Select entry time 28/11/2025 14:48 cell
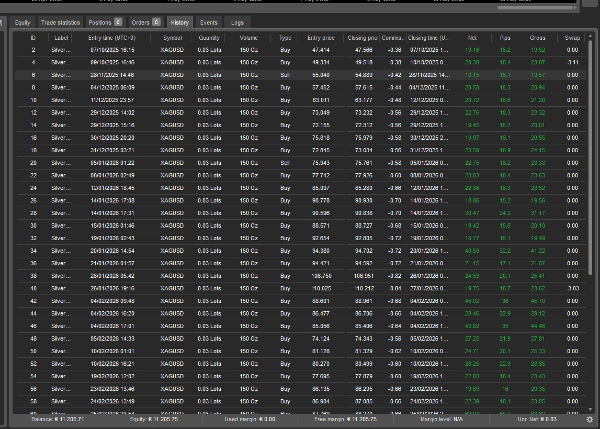The image size is (600, 429). pyautogui.click(x=112, y=75)
